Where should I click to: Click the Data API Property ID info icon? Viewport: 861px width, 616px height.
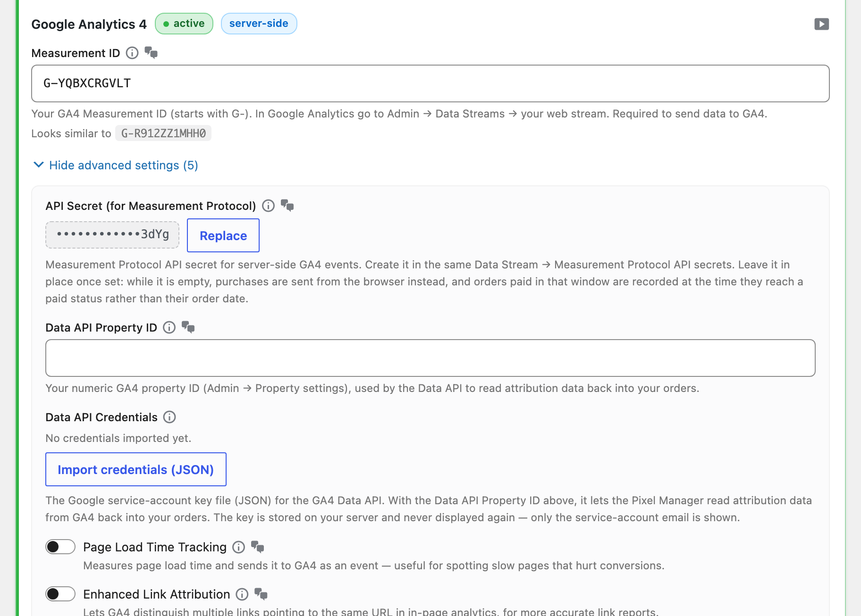click(x=169, y=327)
